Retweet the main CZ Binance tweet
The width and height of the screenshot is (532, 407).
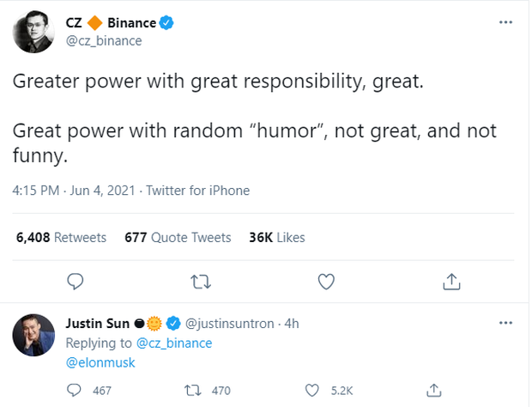coord(202,281)
